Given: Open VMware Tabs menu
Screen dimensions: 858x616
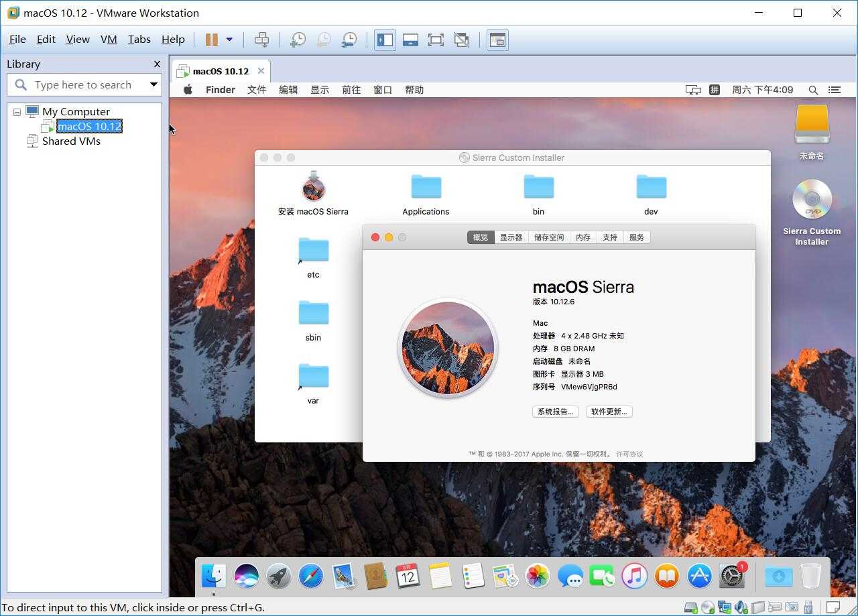Looking at the screenshot, I should [139, 40].
